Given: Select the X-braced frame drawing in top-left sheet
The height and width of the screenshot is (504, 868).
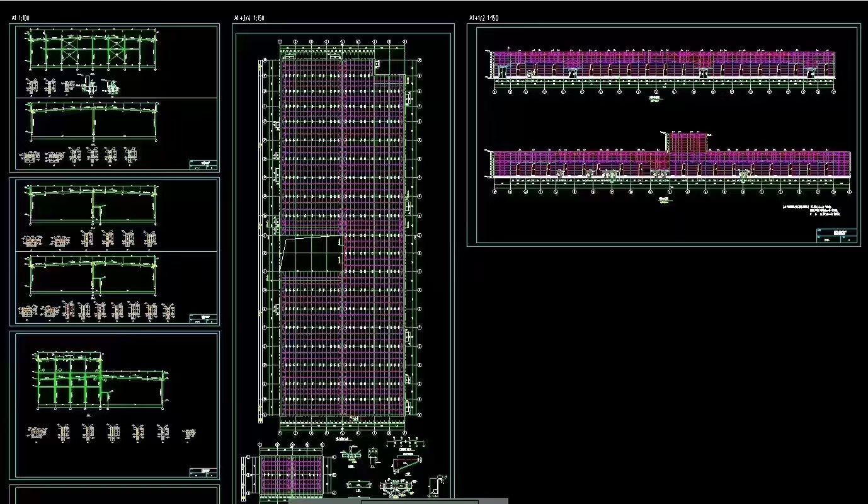Looking at the screenshot, I should click(x=93, y=50).
